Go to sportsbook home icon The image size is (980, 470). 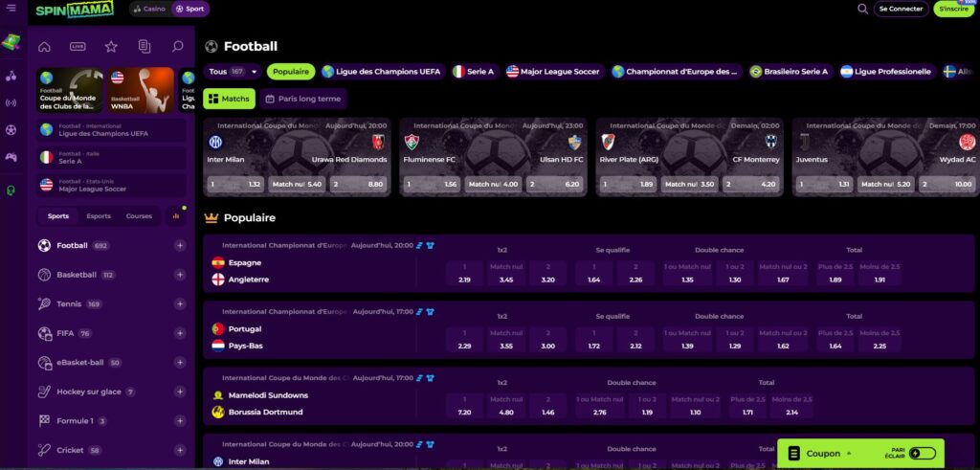click(44, 46)
